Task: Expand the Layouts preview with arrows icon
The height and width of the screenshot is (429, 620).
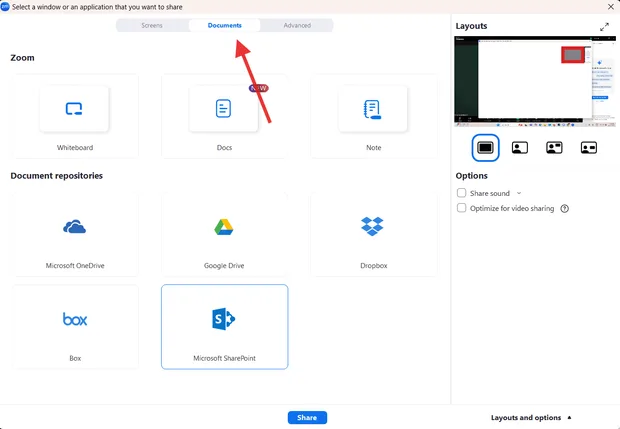Action: tap(604, 27)
